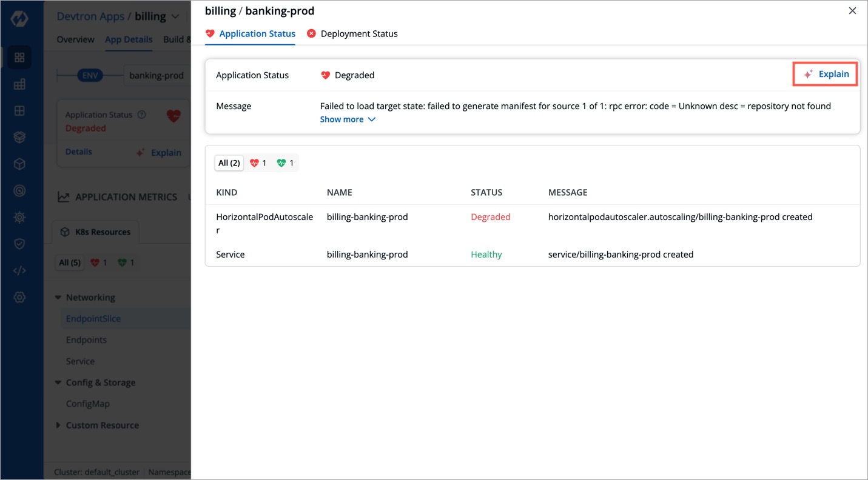Select the EndpointSlice resource item
Screen dimensions: 868x480
93,318
